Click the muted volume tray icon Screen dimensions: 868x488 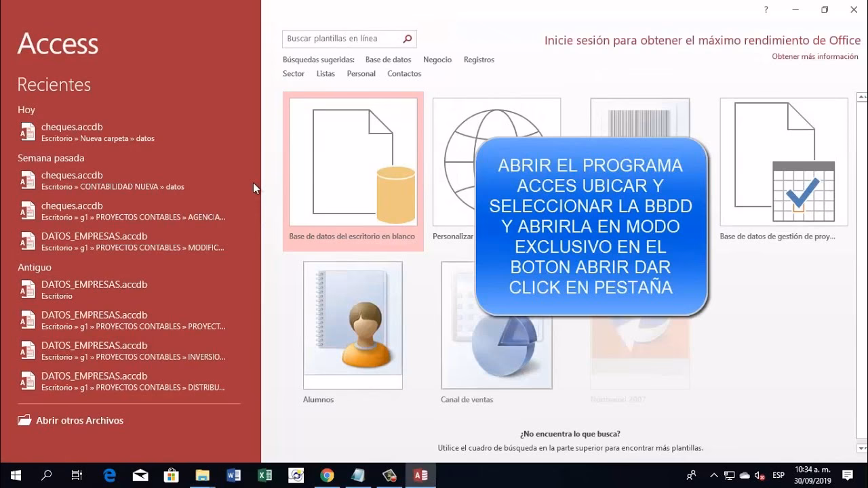[x=760, y=475]
